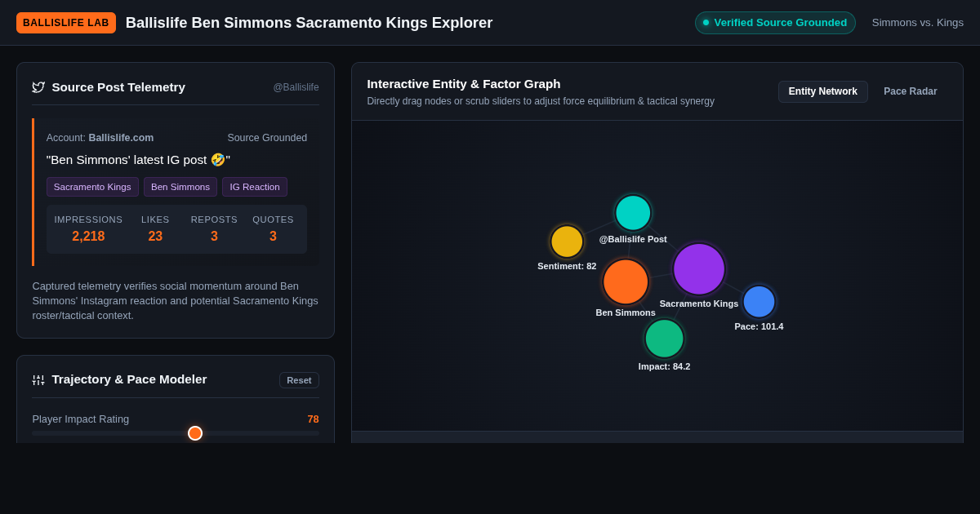Select the yellow Sentiment node
The height and width of the screenshot is (514, 980).
567,241
